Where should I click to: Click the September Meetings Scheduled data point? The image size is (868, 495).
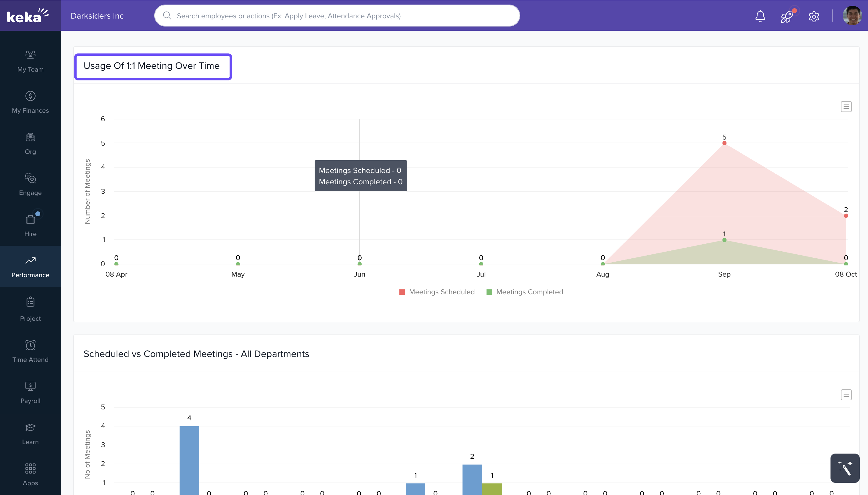pos(724,143)
